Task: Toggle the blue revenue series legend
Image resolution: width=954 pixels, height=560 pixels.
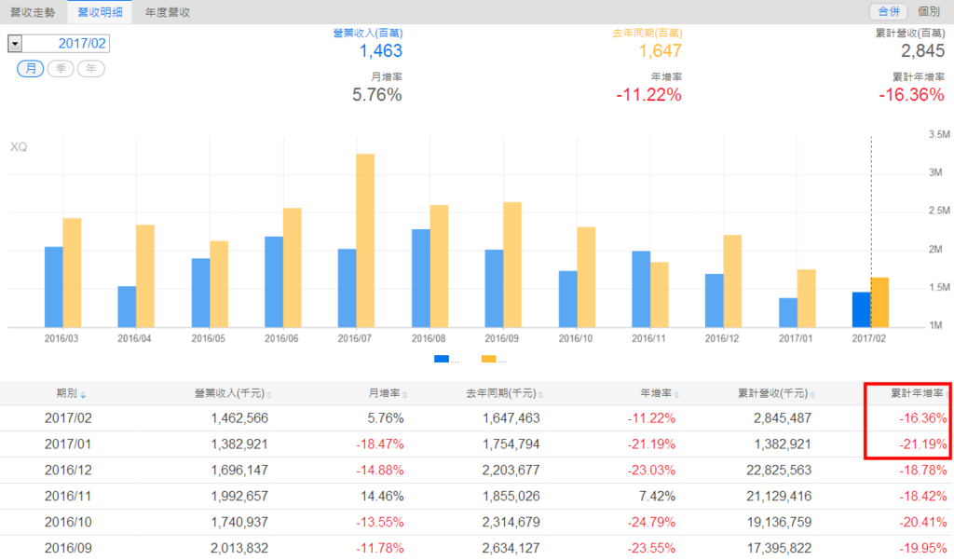Action: pos(446,359)
